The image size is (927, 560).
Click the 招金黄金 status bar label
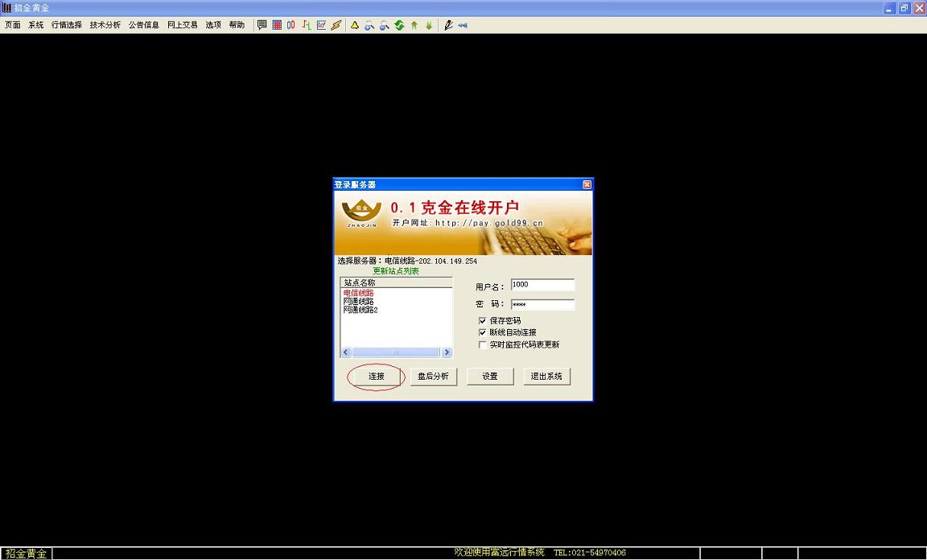coord(26,554)
